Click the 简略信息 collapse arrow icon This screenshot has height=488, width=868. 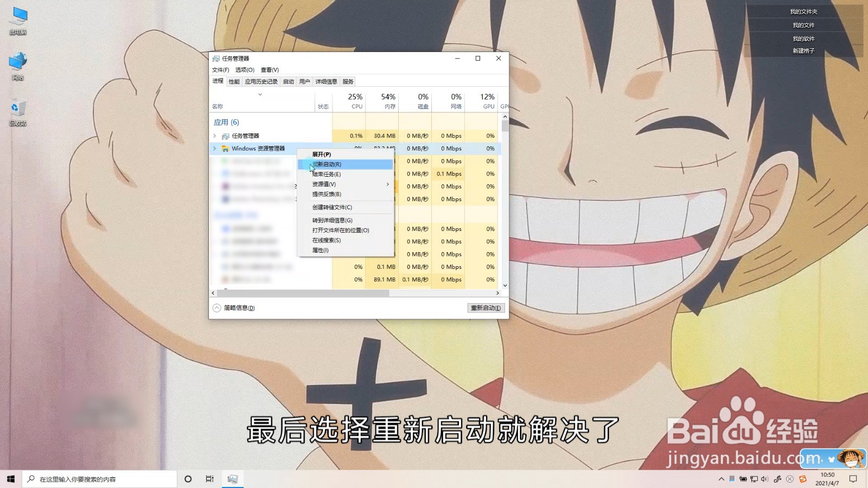(216, 308)
